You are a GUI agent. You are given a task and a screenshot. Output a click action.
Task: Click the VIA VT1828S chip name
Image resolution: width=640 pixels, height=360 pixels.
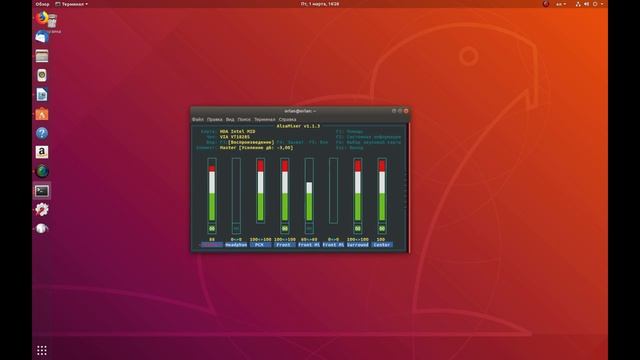pyautogui.click(x=235, y=137)
